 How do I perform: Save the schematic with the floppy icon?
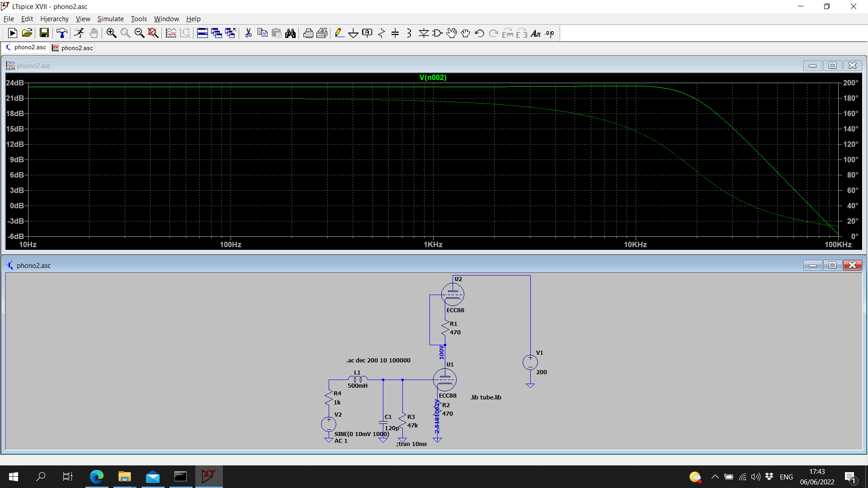(x=44, y=33)
